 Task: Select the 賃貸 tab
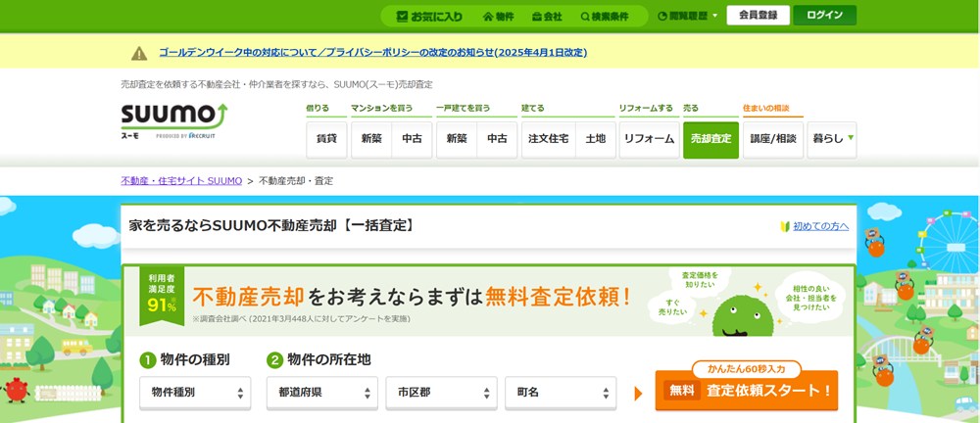pos(326,139)
